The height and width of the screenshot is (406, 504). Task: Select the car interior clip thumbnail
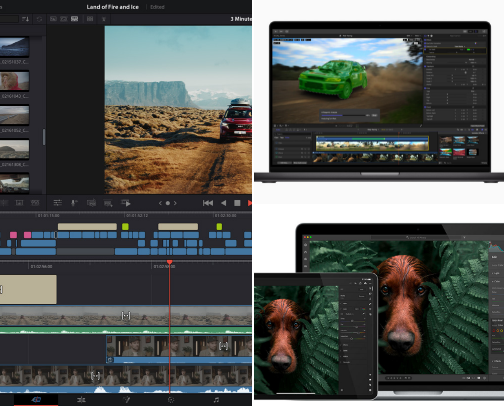click(14, 183)
